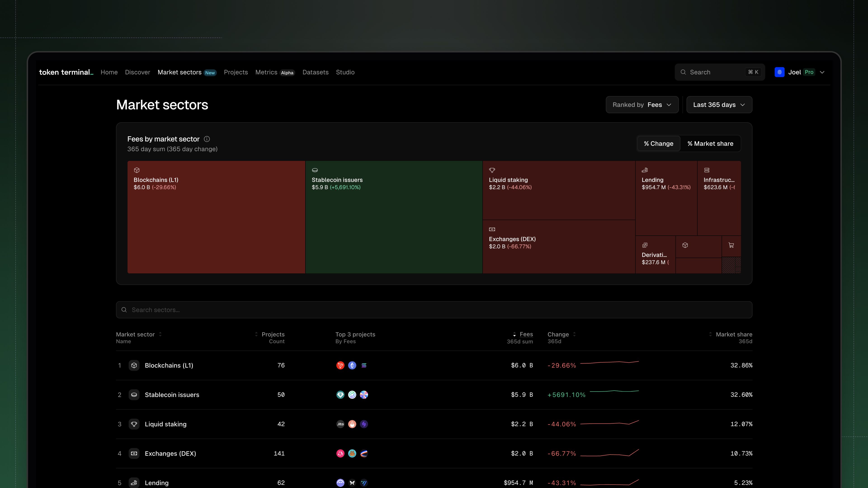Select the Blockchains (L1) treemap tile
The image size is (868, 488).
click(216, 217)
